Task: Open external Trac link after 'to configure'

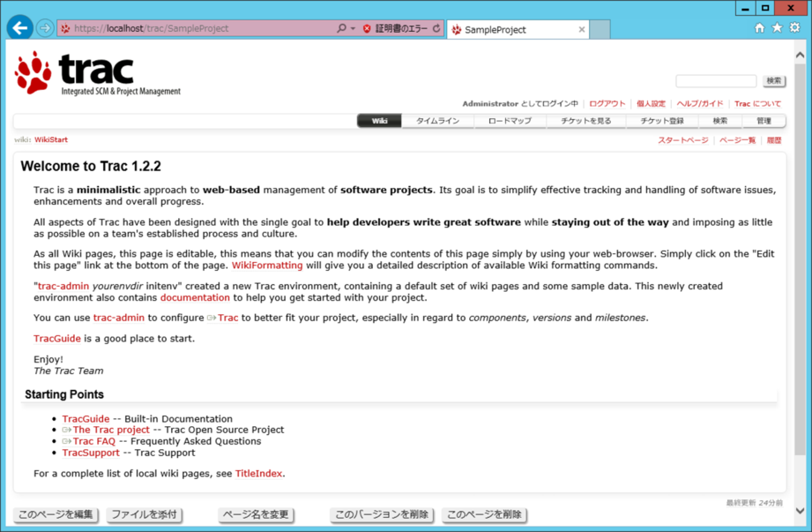Action: [x=223, y=318]
